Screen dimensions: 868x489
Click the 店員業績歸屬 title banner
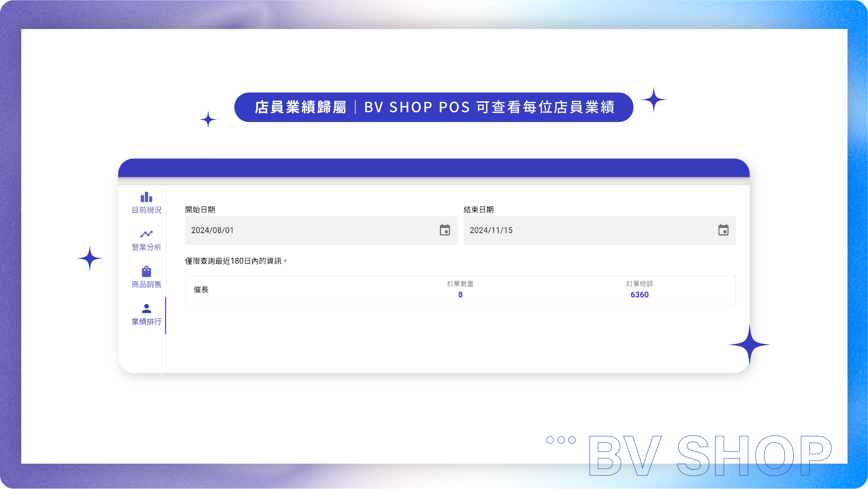pyautogui.click(x=434, y=107)
